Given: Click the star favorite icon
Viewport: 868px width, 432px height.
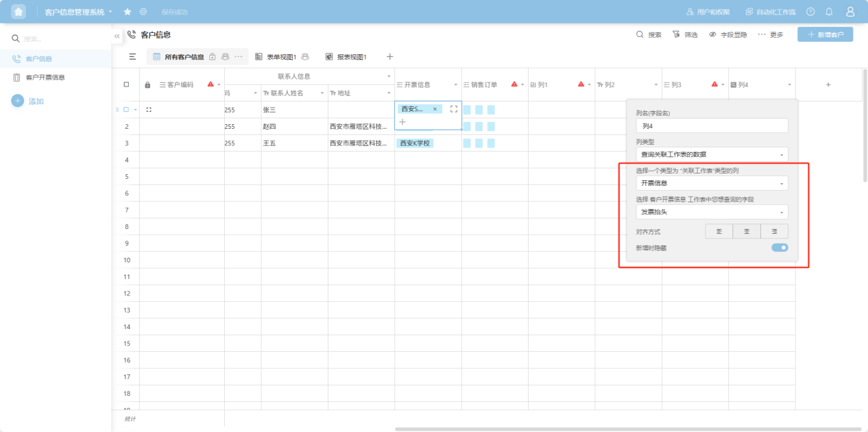Looking at the screenshot, I should pos(128,12).
